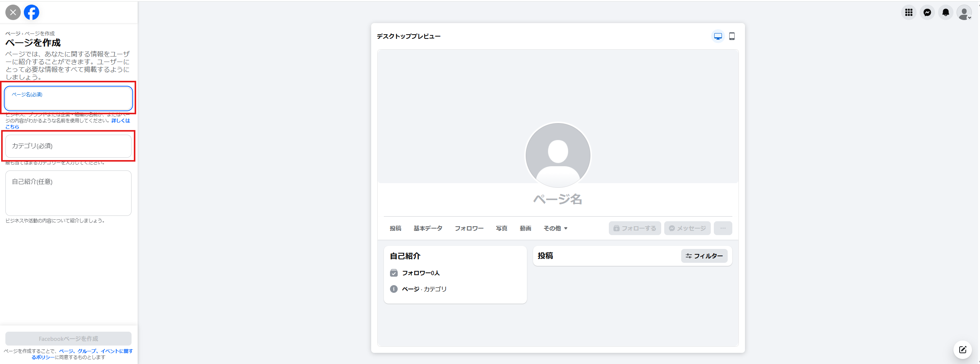Open the account profile icon at top right
Screen dimensions: 980x364
964,12
